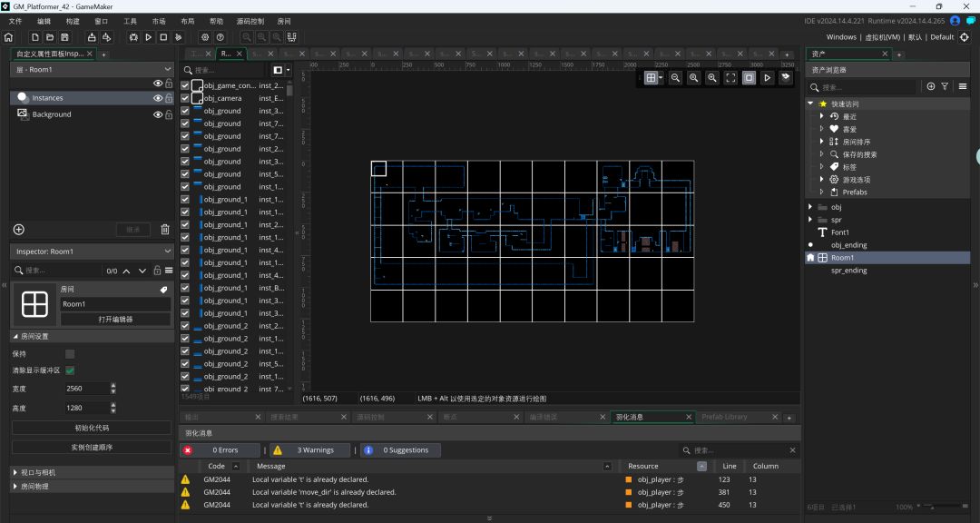Toggle visibility of the Background layer
Screen dimensions: 980x523
tap(158, 114)
